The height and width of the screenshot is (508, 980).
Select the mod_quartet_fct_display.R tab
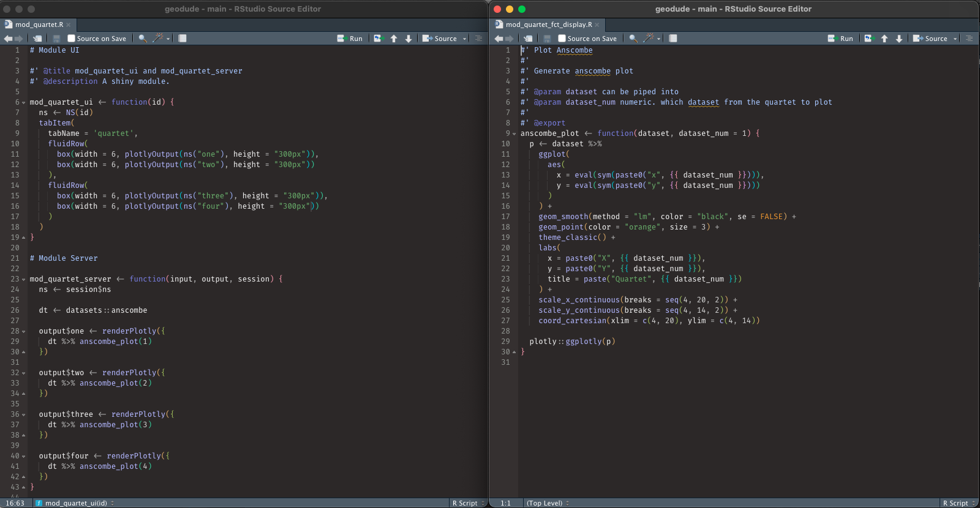(x=548, y=24)
